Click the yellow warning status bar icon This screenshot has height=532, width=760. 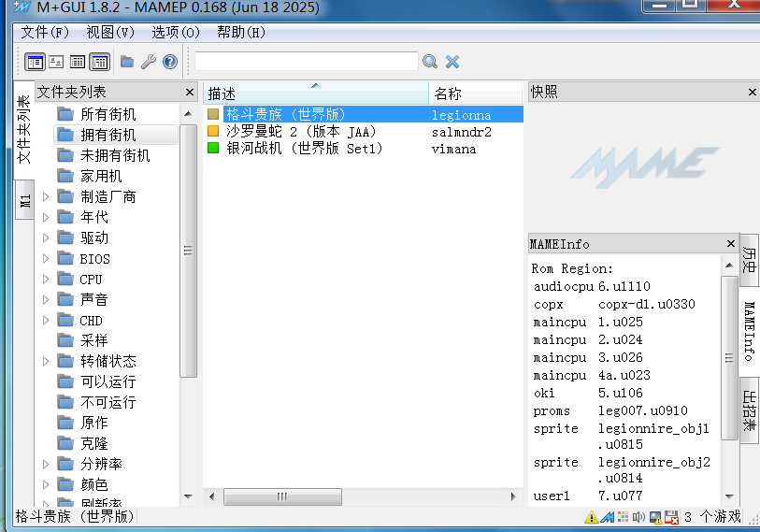[592, 517]
